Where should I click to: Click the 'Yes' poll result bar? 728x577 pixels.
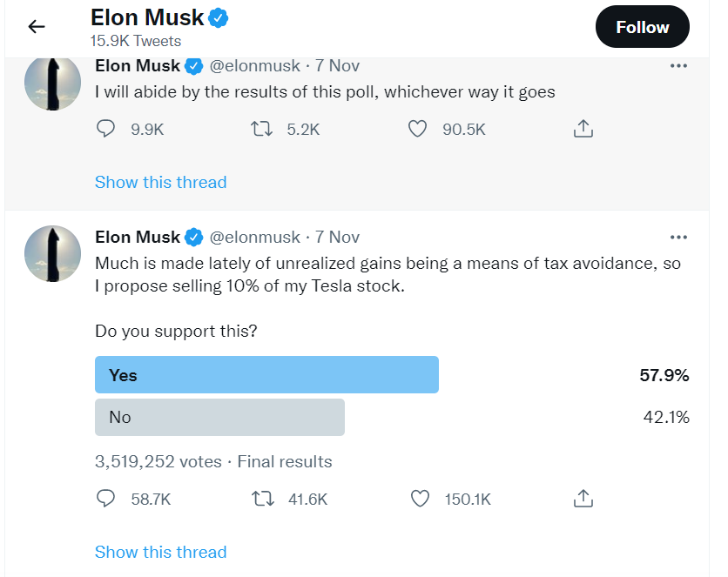(x=266, y=375)
